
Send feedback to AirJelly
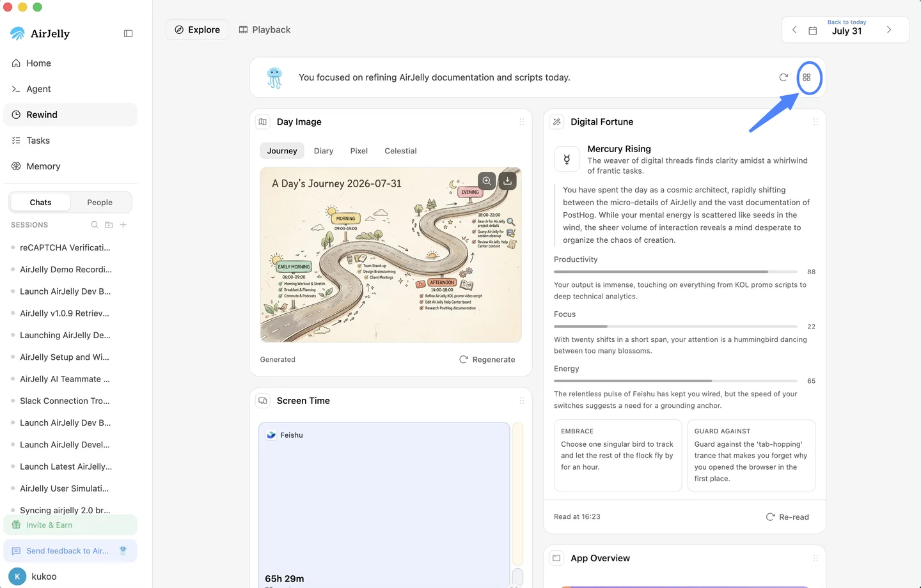70,551
